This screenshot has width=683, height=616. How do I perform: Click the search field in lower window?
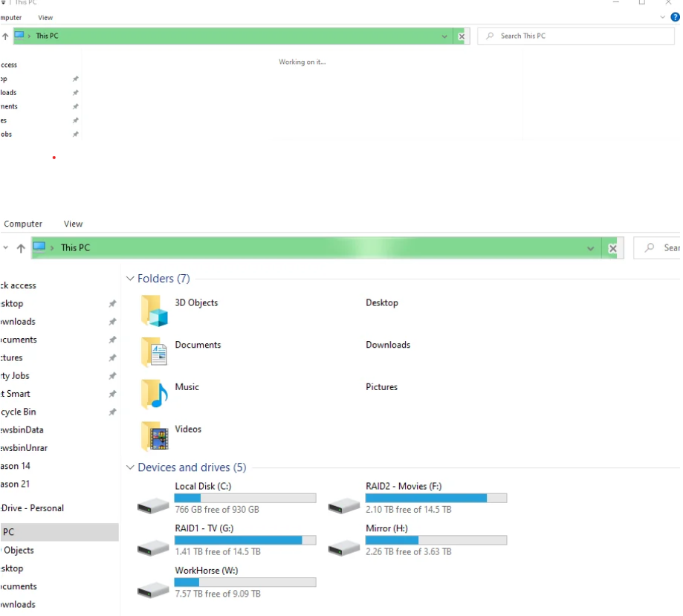658,248
